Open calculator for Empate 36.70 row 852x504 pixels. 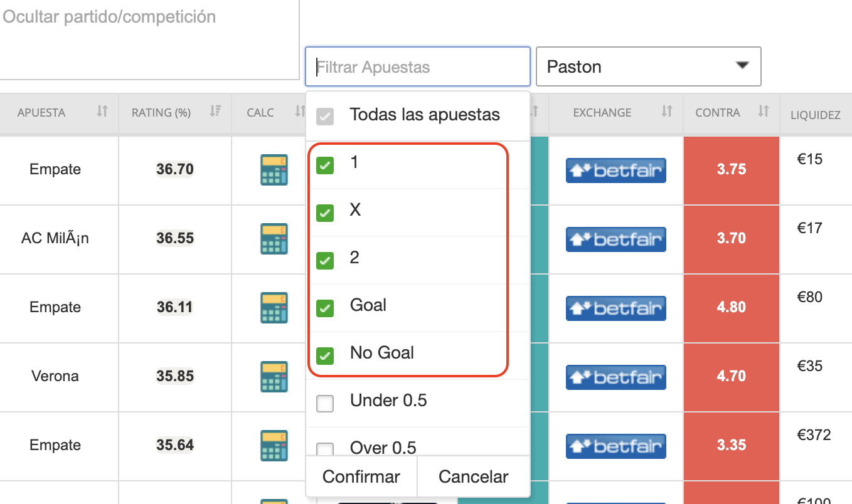coord(274,170)
